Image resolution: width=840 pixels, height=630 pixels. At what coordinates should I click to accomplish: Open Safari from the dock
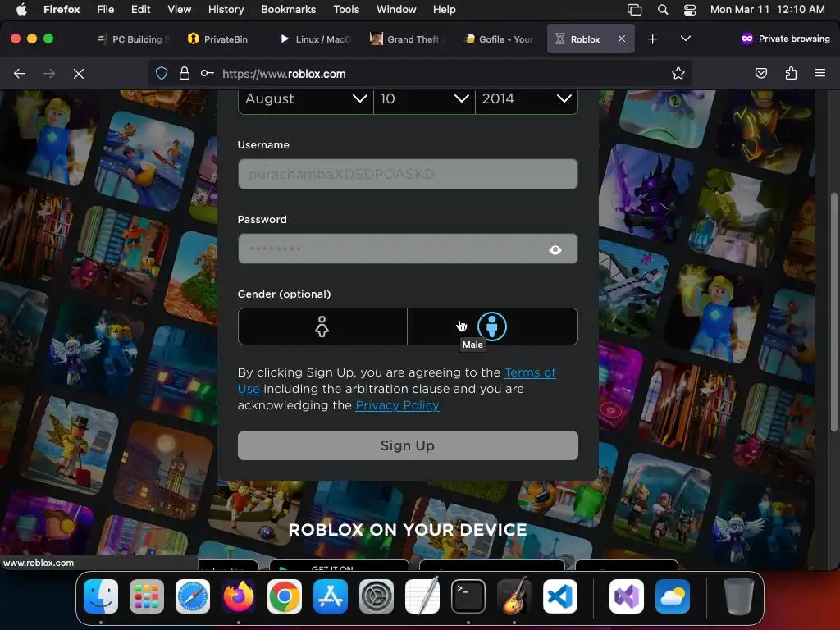click(x=193, y=596)
